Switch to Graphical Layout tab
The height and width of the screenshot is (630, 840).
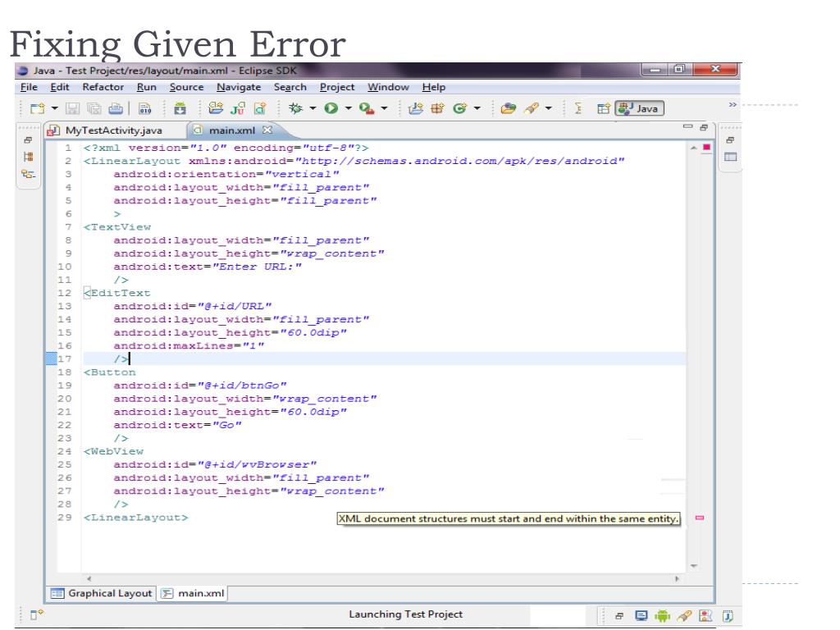(x=102, y=593)
